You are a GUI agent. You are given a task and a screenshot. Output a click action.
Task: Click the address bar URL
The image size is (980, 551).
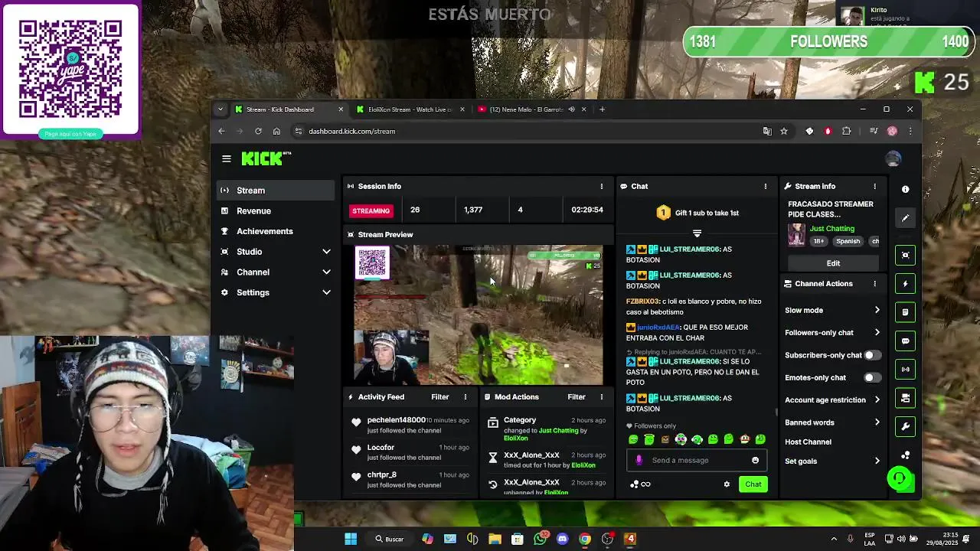(x=352, y=131)
